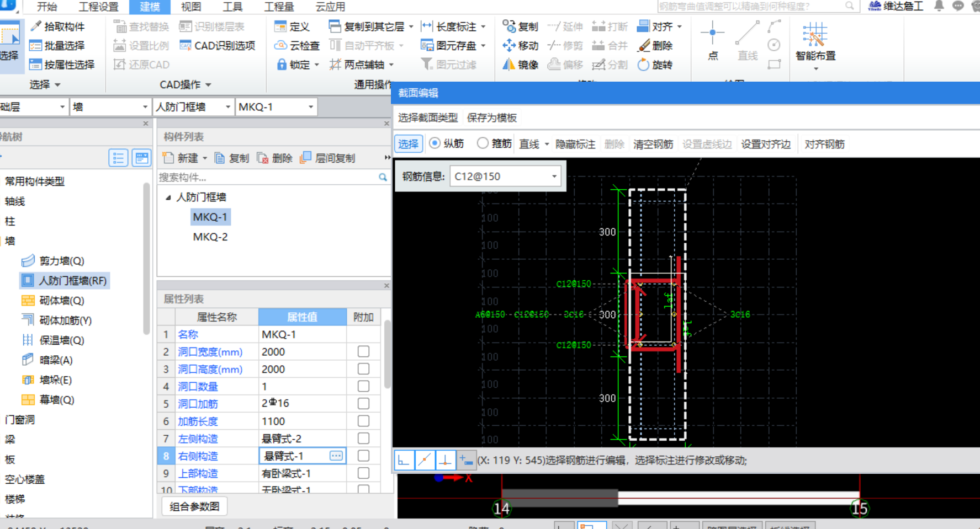Open the 视图 ribbon tab

click(191, 7)
